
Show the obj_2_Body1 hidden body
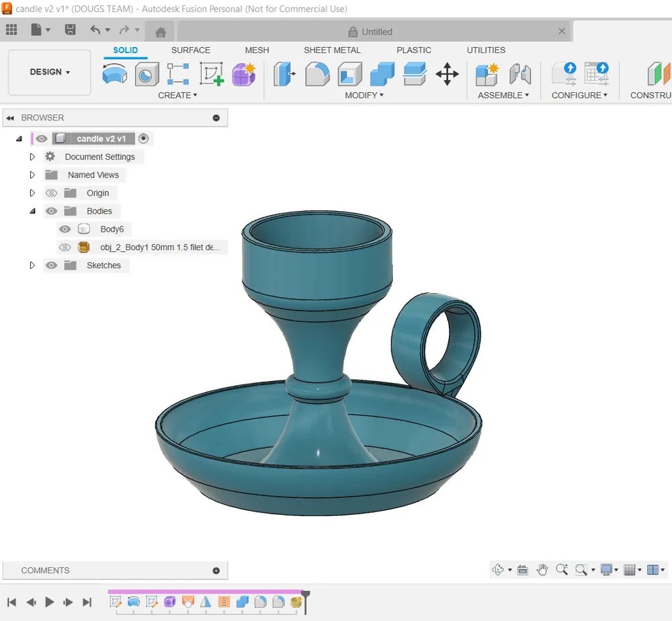coord(65,247)
